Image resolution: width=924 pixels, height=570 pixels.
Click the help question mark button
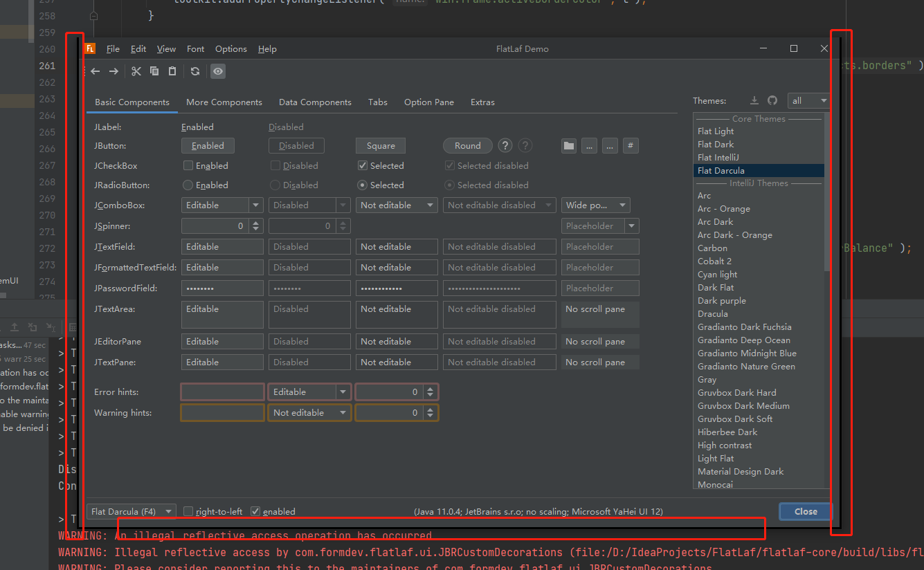[505, 145]
